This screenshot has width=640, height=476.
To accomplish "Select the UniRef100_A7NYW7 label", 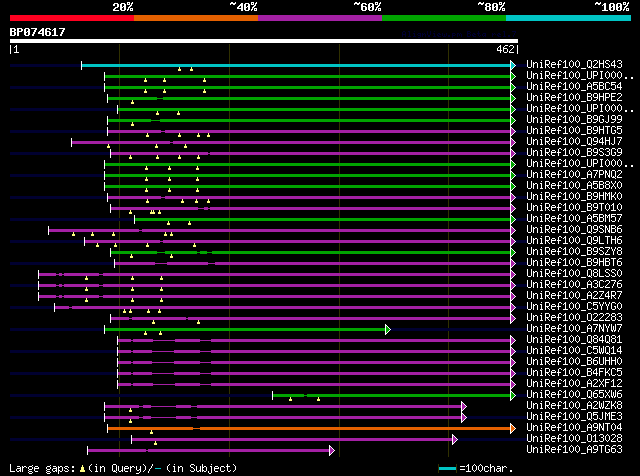I will tap(574, 329).
